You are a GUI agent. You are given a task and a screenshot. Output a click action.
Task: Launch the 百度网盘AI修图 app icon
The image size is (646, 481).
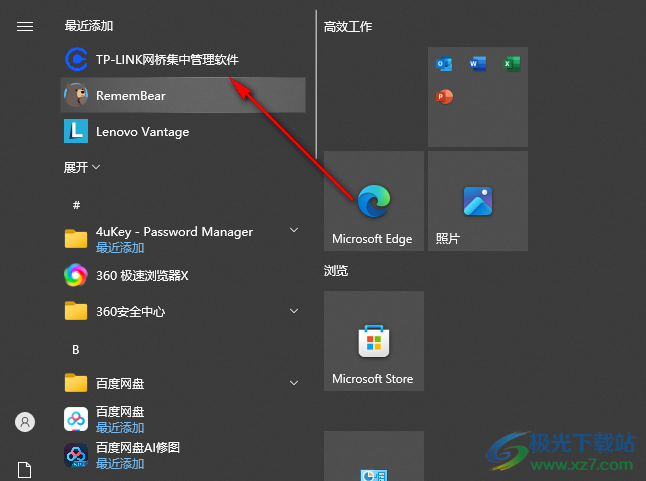click(x=76, y=455)
